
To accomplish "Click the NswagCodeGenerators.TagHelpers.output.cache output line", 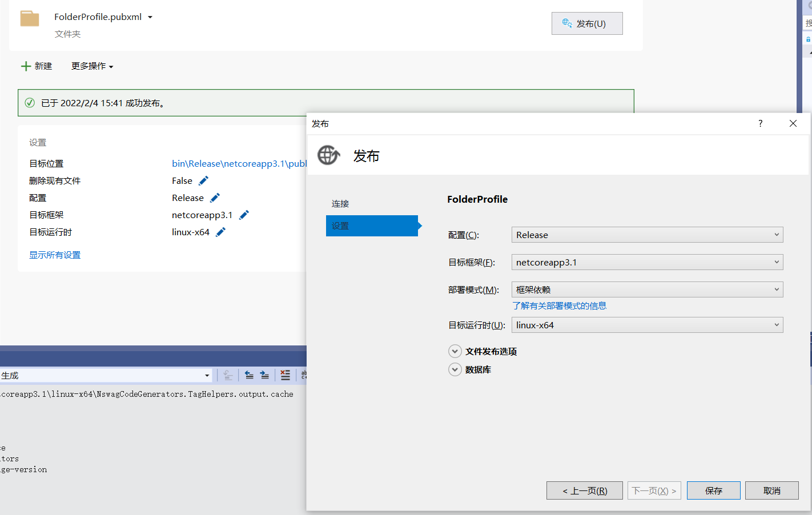I will tap(147, 394).
